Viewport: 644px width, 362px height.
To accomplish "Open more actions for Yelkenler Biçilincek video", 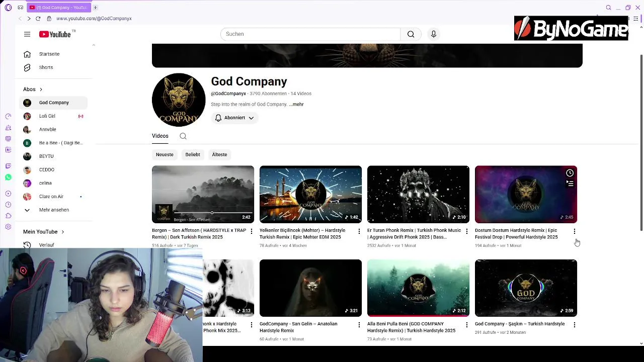I will coord(359,231).
